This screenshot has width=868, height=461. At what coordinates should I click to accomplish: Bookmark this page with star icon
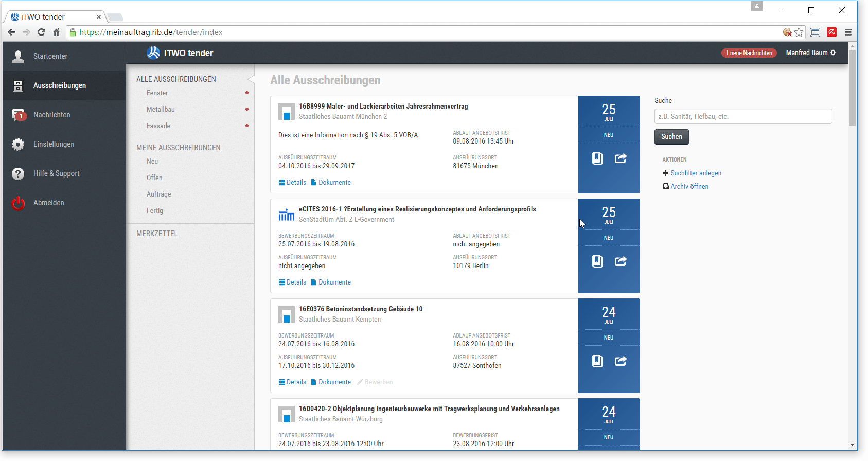[x=799, y=32]
